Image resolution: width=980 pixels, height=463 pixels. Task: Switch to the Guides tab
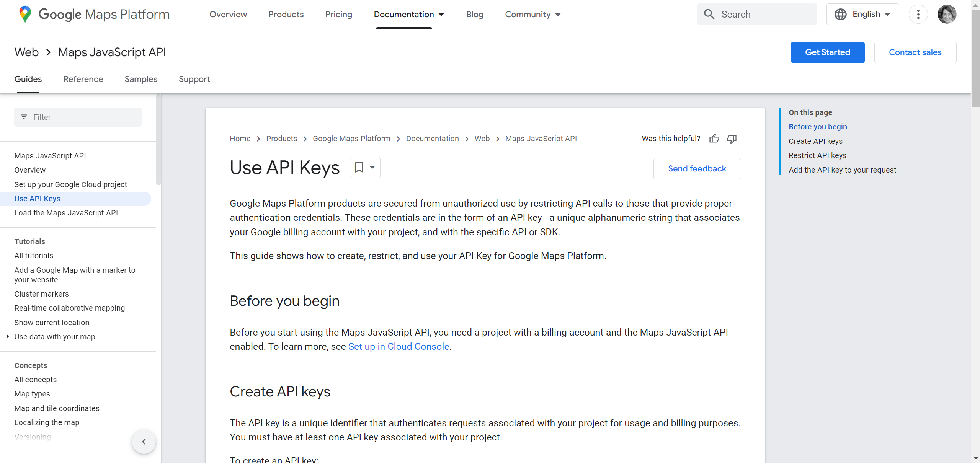[x=28, y=79]
